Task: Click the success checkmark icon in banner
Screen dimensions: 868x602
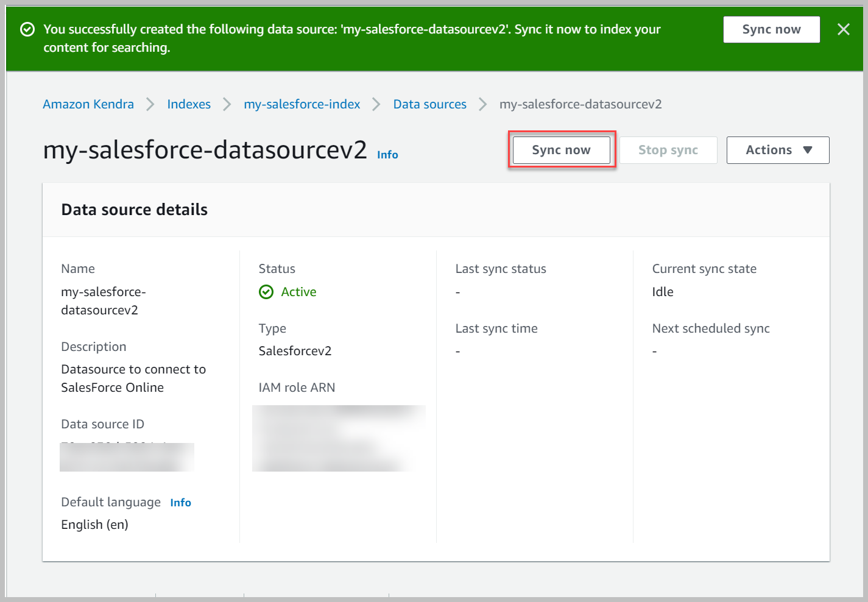Action: tap(27, 29)
